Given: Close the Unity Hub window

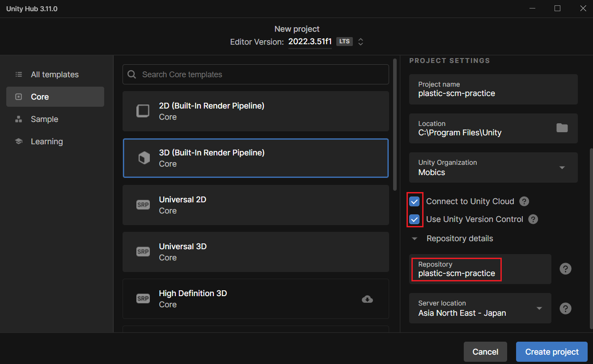Looking at the screenshot, I should tap(582, 8).
